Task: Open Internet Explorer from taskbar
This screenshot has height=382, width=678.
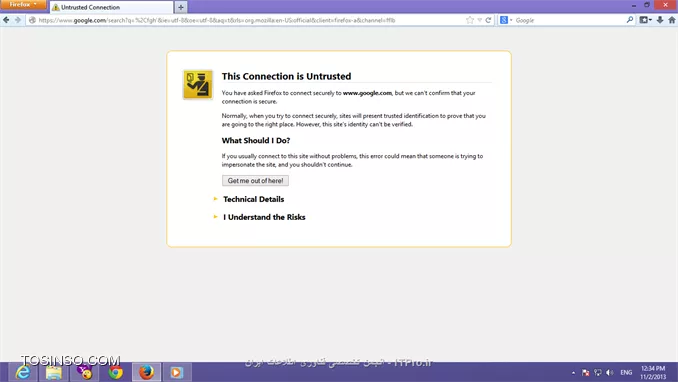Action: (23, 372)
